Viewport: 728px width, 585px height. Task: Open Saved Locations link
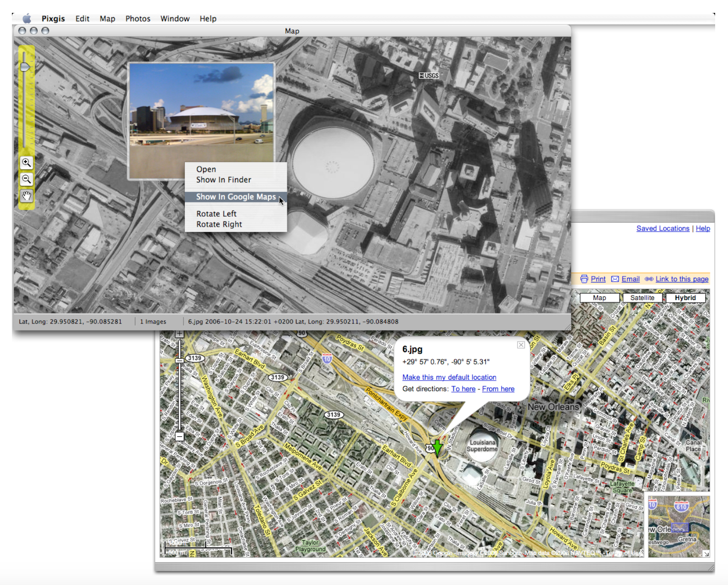(x=663, y=229)
